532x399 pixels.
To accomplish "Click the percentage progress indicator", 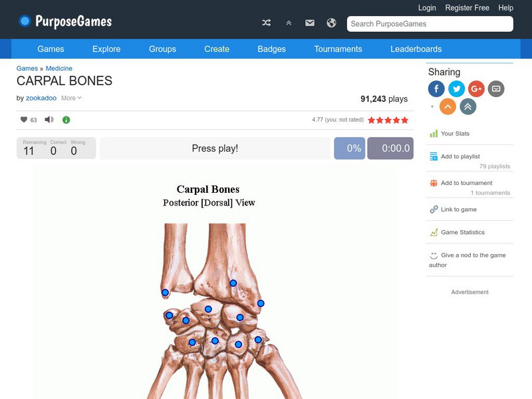I will coord(348,148).
